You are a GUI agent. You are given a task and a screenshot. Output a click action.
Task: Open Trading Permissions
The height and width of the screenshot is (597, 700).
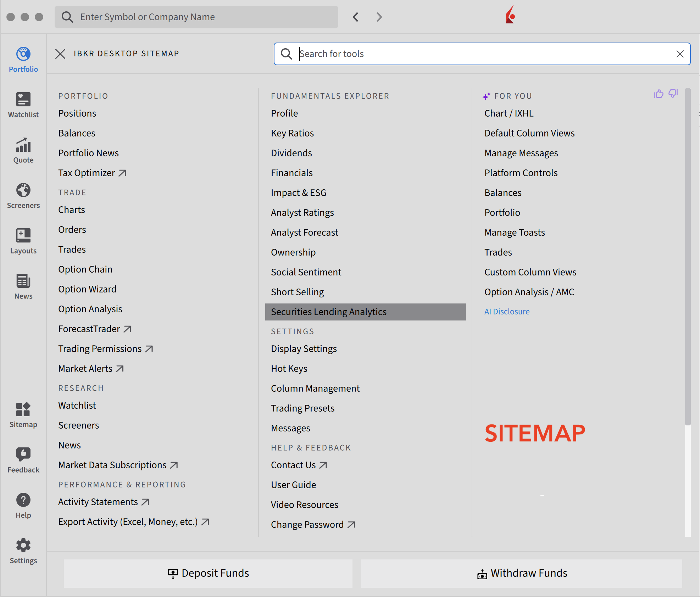[x=100, y=349]
